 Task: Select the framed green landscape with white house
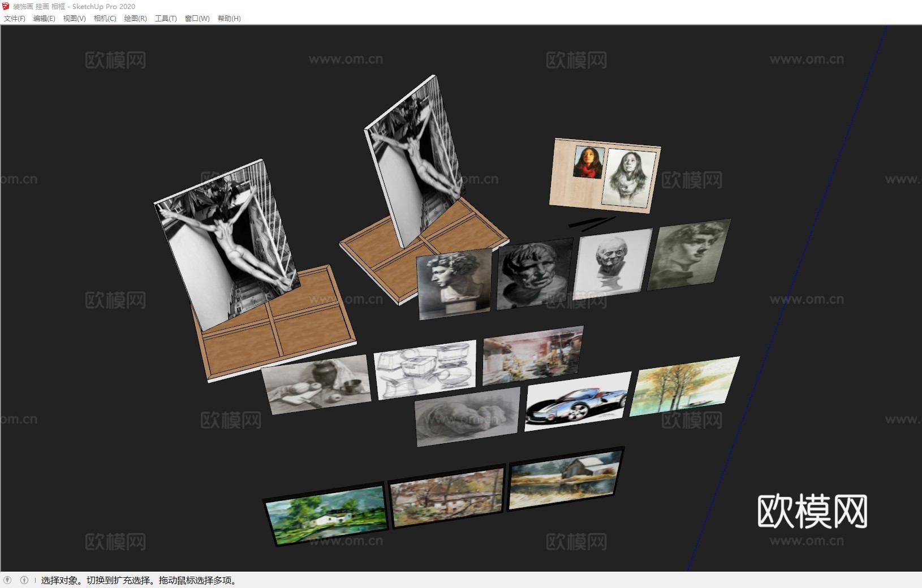coord(326,514)
